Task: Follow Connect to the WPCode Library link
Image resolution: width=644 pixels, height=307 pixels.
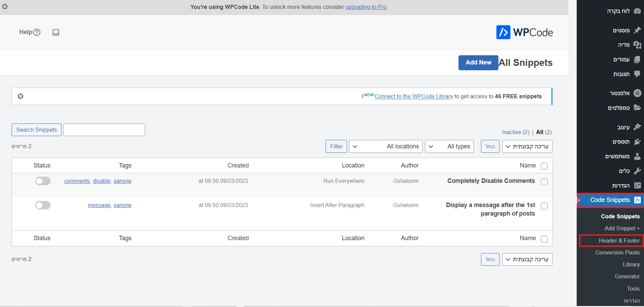Action: (414, 97)
